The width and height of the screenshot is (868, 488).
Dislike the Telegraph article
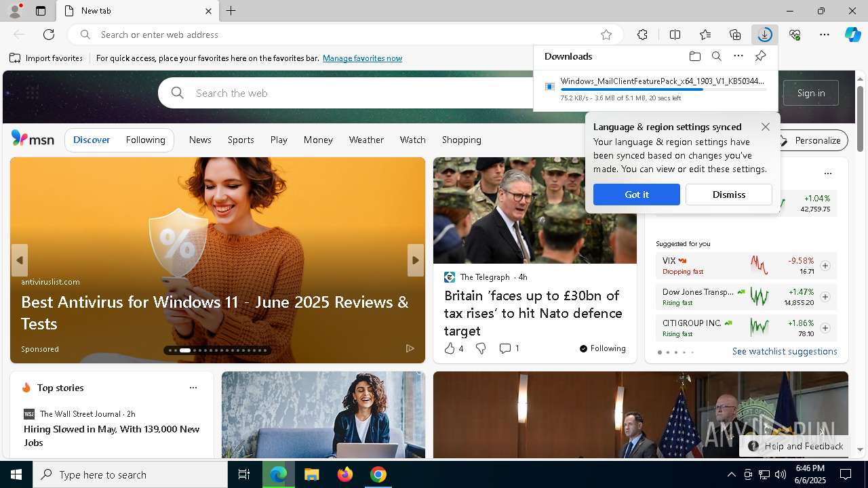[x=481, y=348]
